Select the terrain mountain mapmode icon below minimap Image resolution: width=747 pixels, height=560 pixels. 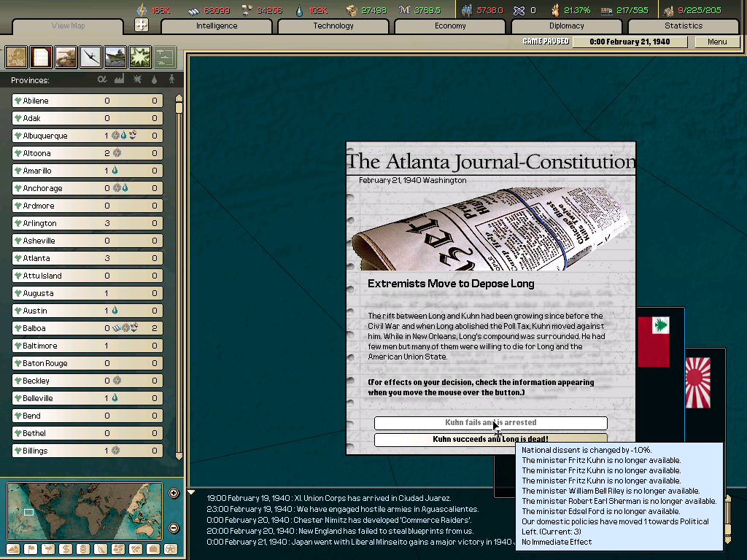(x=12, y=549)
